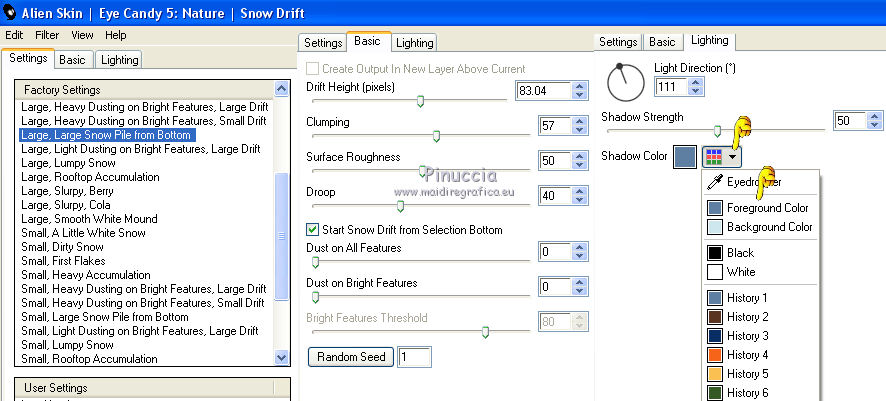
Task: Decrease Droop with spinner down arrow
Action: point(579,200)
